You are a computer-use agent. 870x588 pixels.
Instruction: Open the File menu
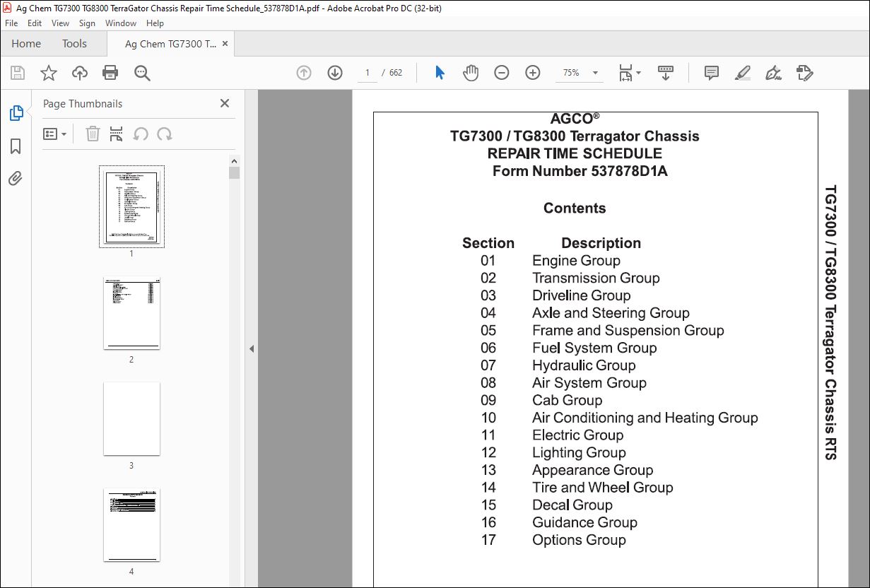click(11, 23)
